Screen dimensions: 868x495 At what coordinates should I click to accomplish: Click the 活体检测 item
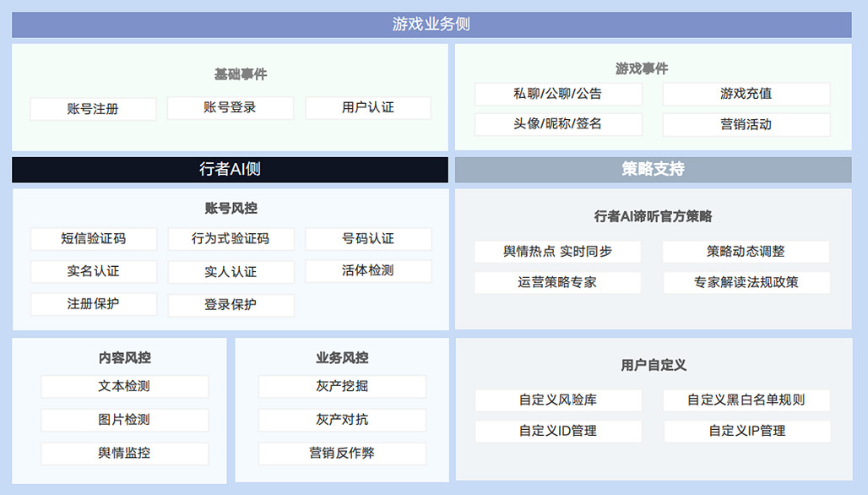tap(367, 271)
